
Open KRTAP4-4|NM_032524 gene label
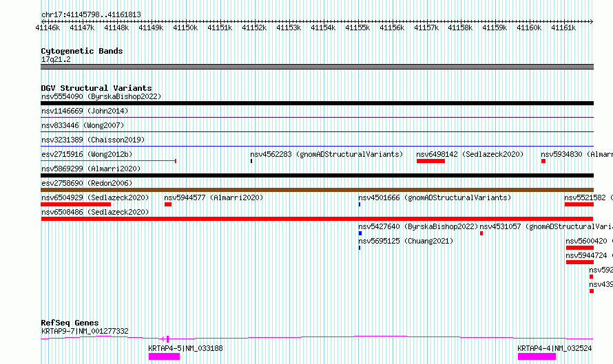554,348
